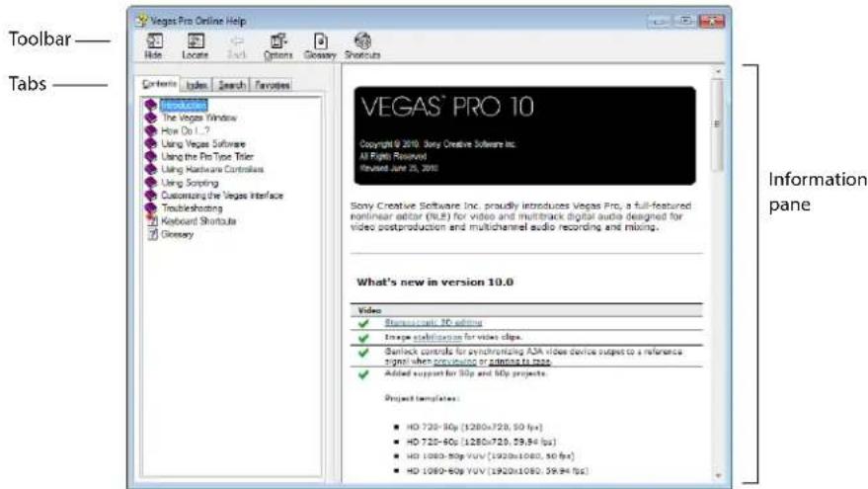Open the Keyboard Shortcuts topic
The height and width of the screenshot is (489, 868).
click(198, 221)
